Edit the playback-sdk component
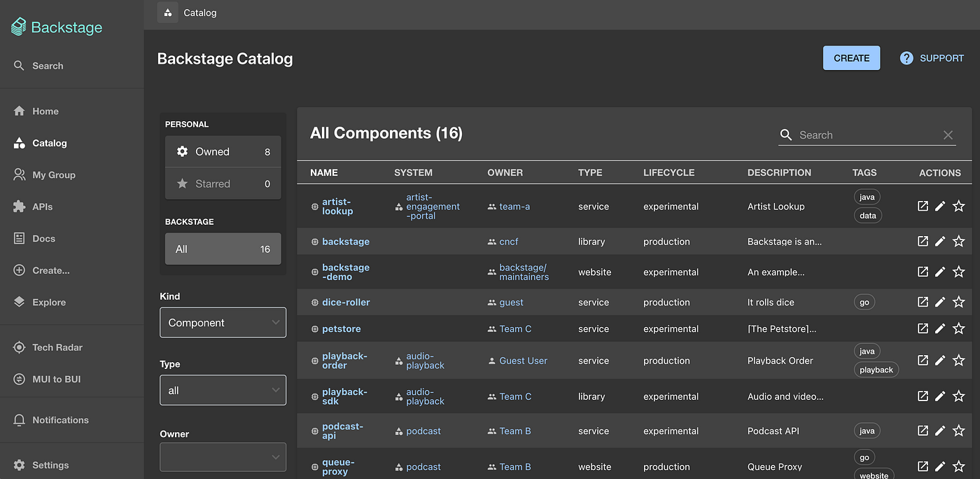This screenshot has width=980, height=479. pos(940,396)
